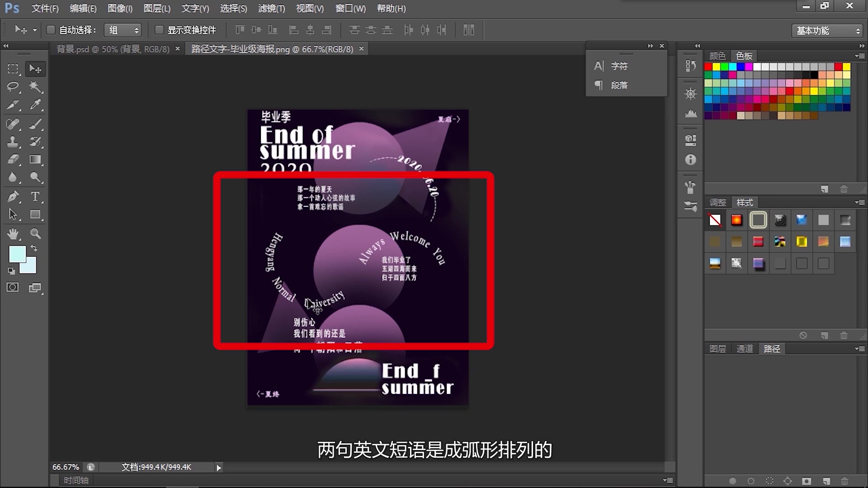Click the foreground color swatch

17,253
